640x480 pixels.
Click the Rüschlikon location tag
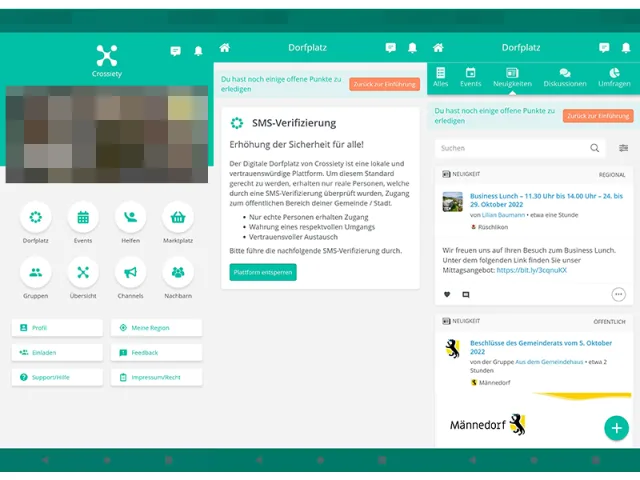coord(489,227)
